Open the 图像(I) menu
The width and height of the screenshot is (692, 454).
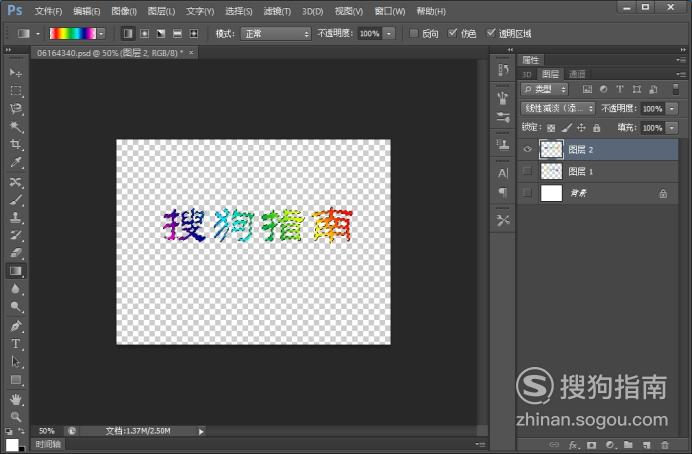coord(124,11)
